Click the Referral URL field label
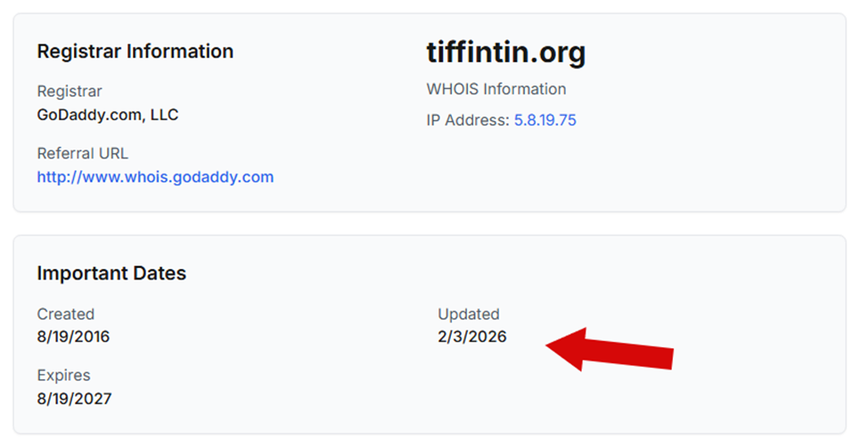This screenshot has height=447, width=868. tap(82, 153)
